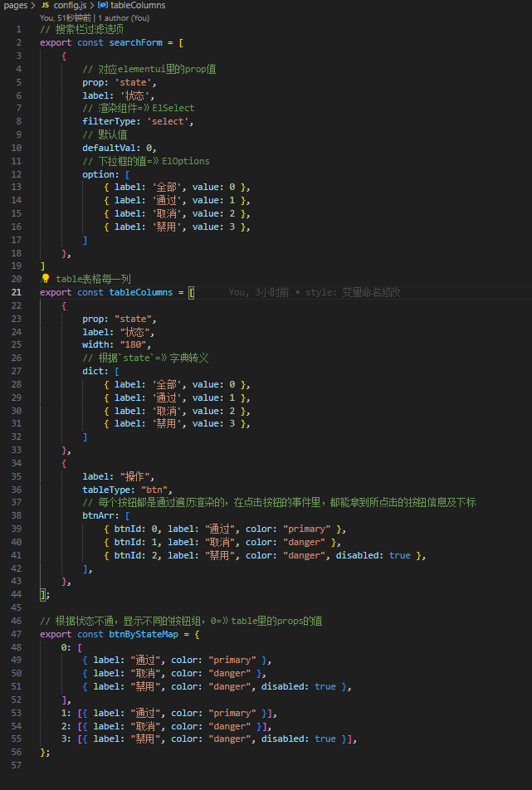
Task: Click the lightbulb code action icon on line 20
Action: (x=46, y=279)
